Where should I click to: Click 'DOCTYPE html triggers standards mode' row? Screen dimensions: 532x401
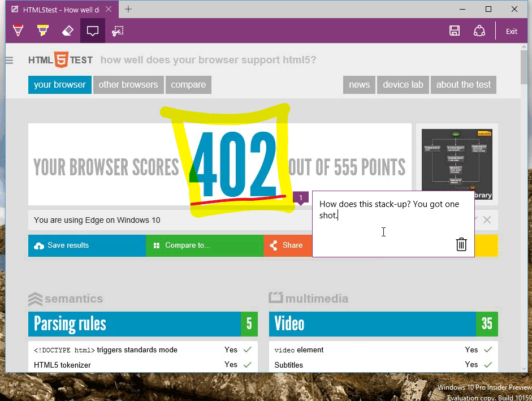(143, 350)
